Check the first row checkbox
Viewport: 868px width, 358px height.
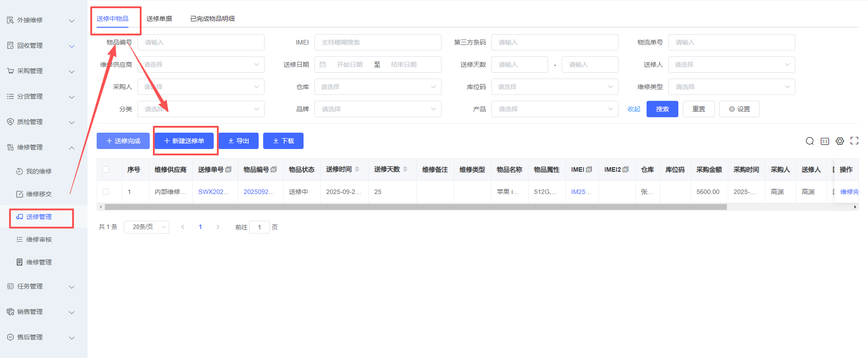pyautogui.click(x=106, y=192)
